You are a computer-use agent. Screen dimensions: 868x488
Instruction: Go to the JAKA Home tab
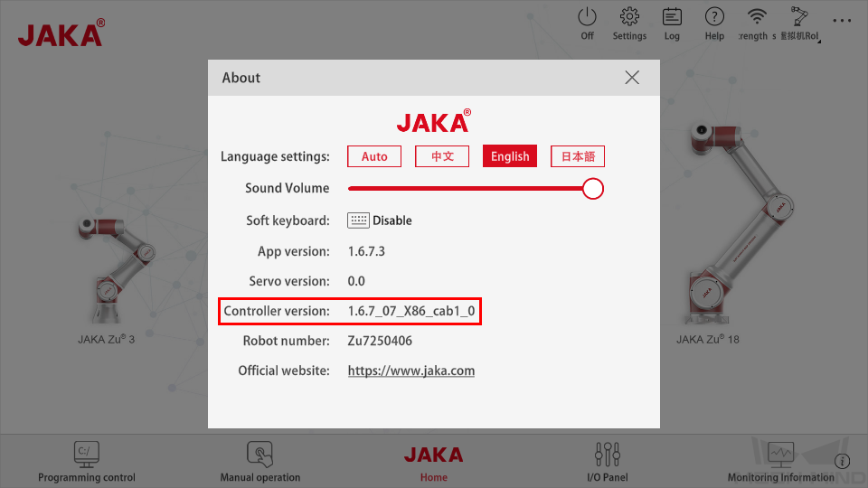click(x=433, y=463)
